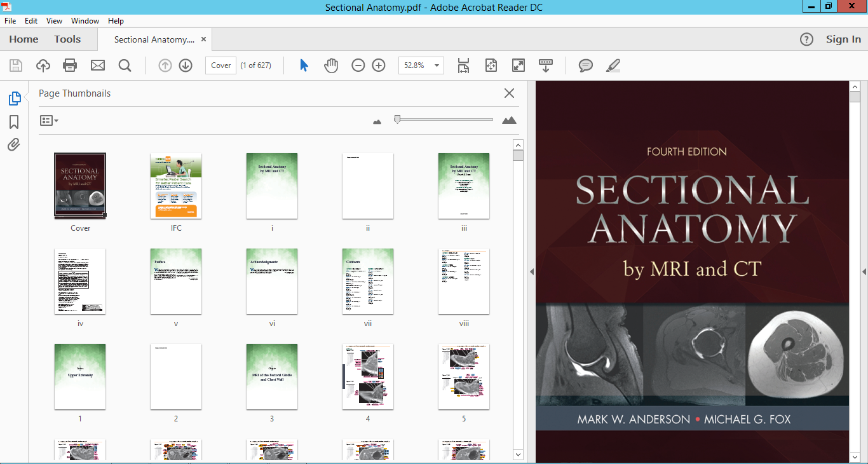Click the Read Mode keyboard-arrow icon
Viewport: 868px width, 464px height.
click(x=546, y=65)
